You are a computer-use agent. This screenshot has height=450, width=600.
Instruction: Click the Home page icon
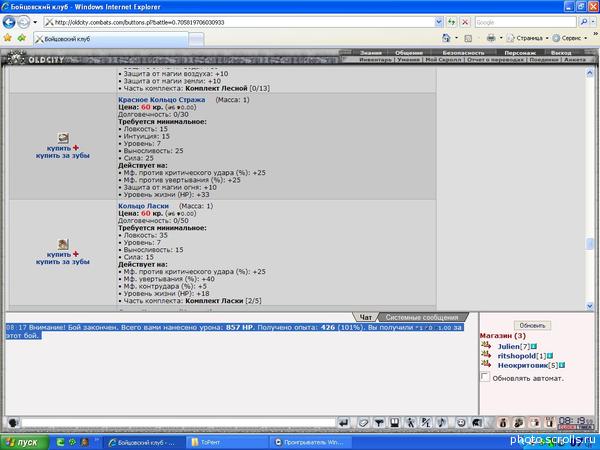[446, 38]
